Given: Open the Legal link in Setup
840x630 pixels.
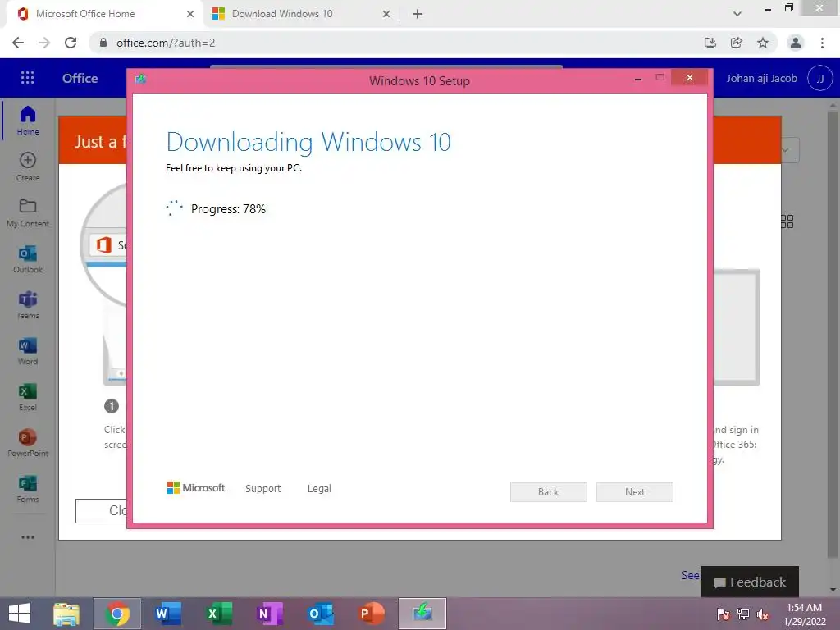Looking at the screenshot, I should coord(319,489).
